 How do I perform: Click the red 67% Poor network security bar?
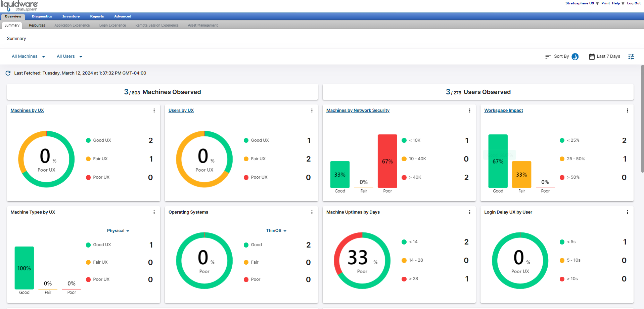point(387,161)
